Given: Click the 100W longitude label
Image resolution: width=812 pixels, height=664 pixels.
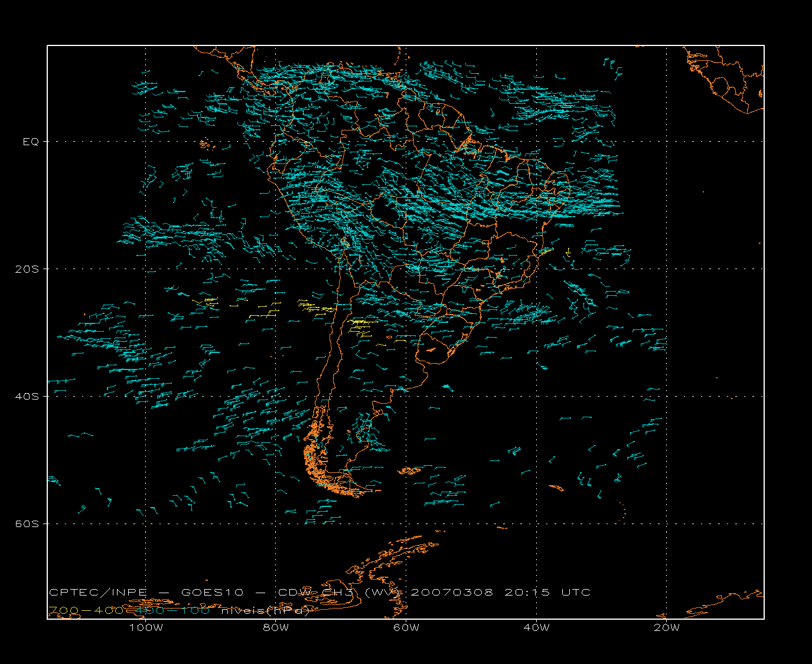Looking at the screenshot, I should tap(146, 627).
